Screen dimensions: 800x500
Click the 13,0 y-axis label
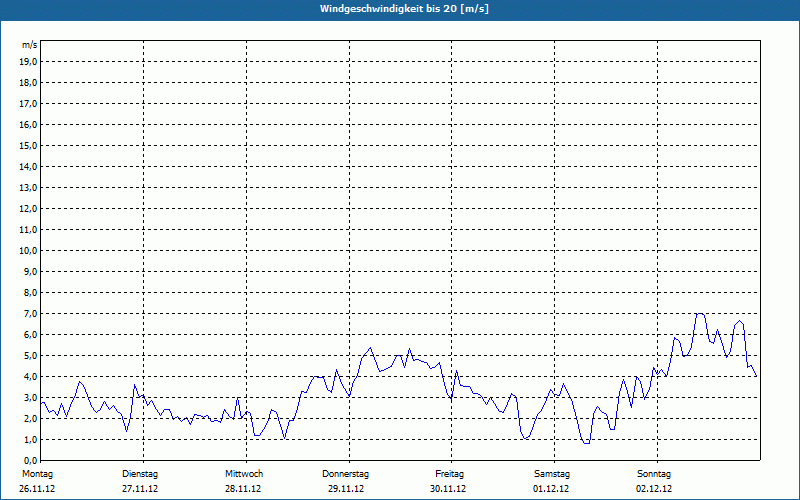(28, 187)
